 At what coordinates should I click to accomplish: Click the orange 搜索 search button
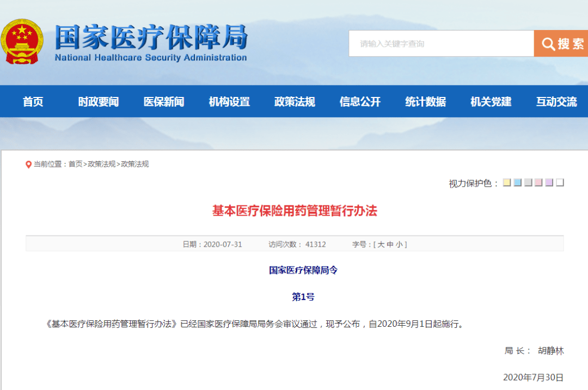coord(562,44)
